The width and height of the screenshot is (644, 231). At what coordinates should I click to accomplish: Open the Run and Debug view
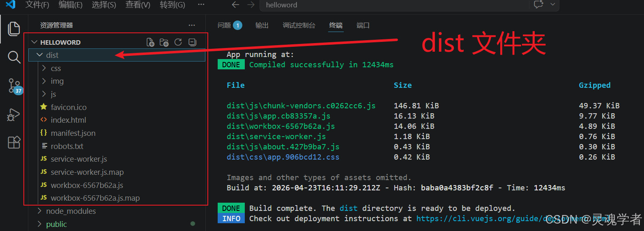pyautogui.click(x=14, y=114)
